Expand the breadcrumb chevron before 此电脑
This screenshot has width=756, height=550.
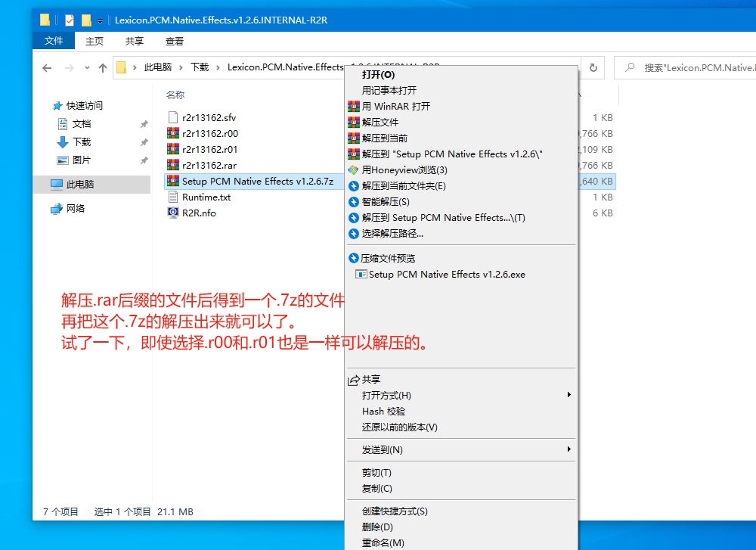(135, 67)
